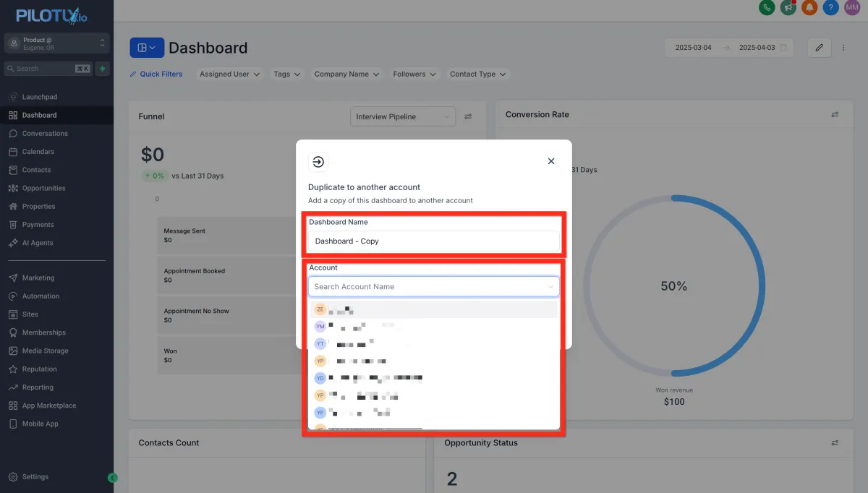Expand the Assigned User filter

pyautogui.click(x=230, y=74)
